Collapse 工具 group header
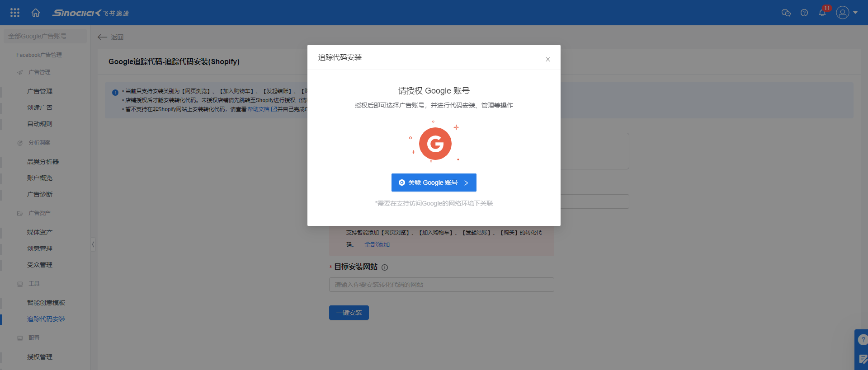868x370 pixels. pos(34,284)
